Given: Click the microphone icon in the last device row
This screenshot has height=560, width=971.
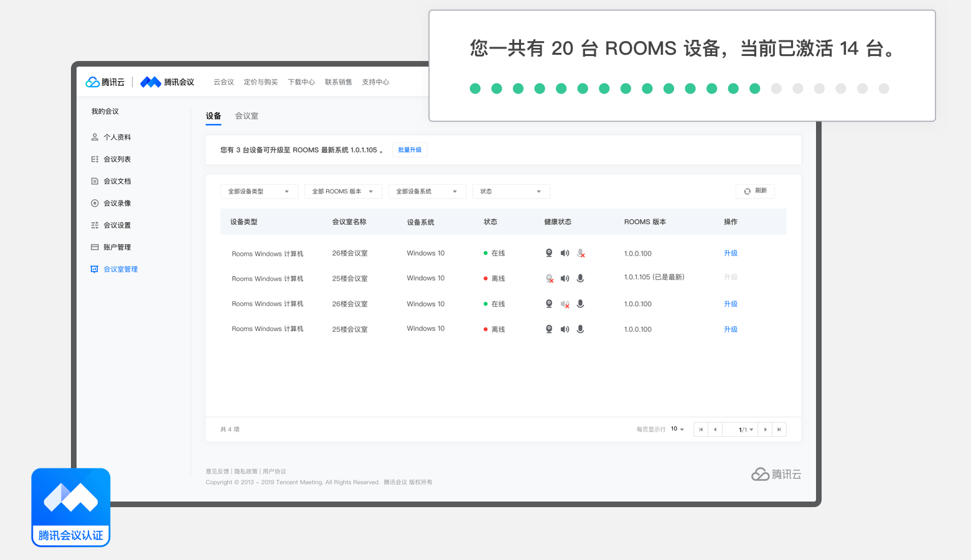Looking at the screenshot, I should (x=580, y=329).
